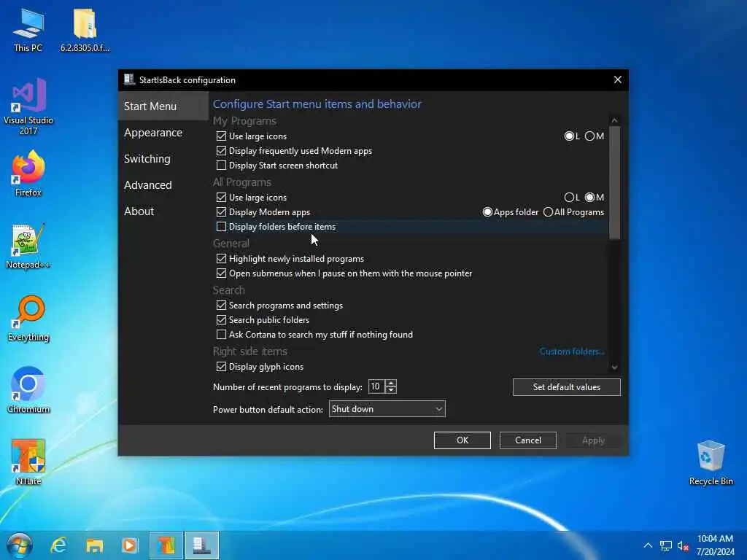Enable Ask Cortana to search option
Viewport: 747px width, 560px height.
pyautogui.click(x=221, y=334)
